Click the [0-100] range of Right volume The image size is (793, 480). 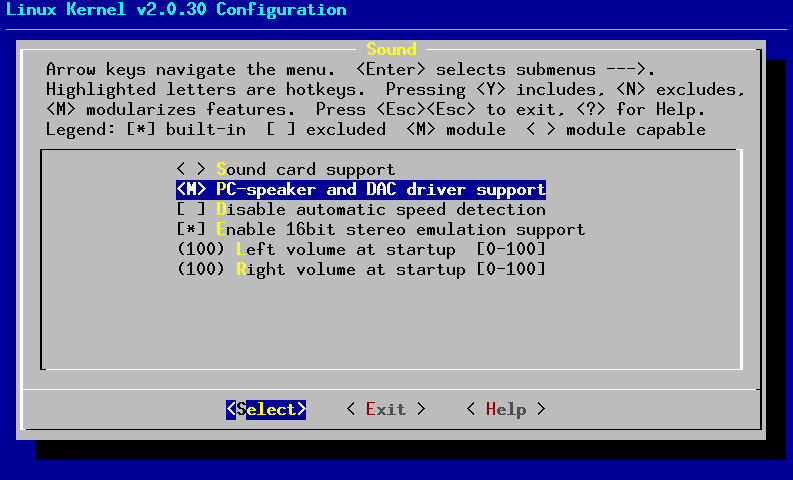click(x=510, y=270)
